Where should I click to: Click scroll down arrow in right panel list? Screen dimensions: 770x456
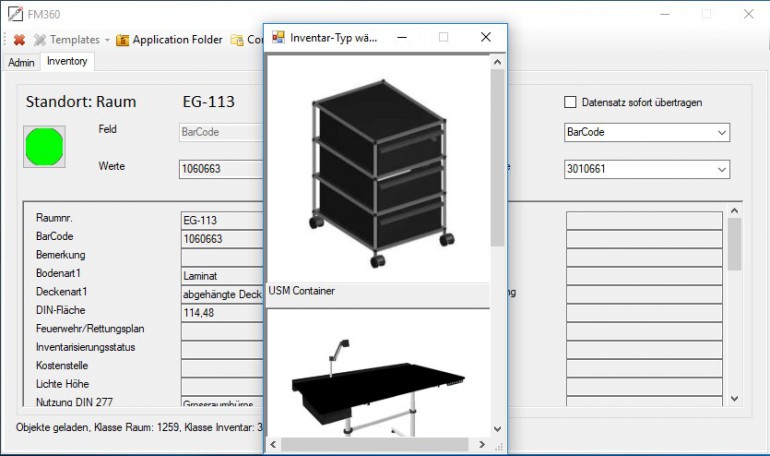734,399
